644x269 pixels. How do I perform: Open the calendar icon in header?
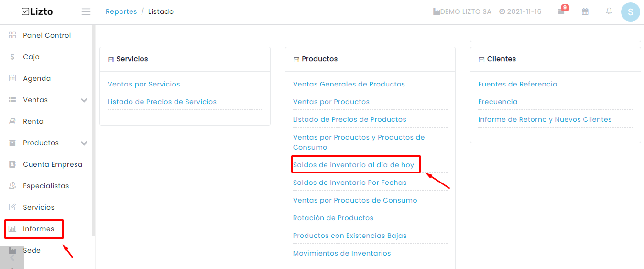585,11
